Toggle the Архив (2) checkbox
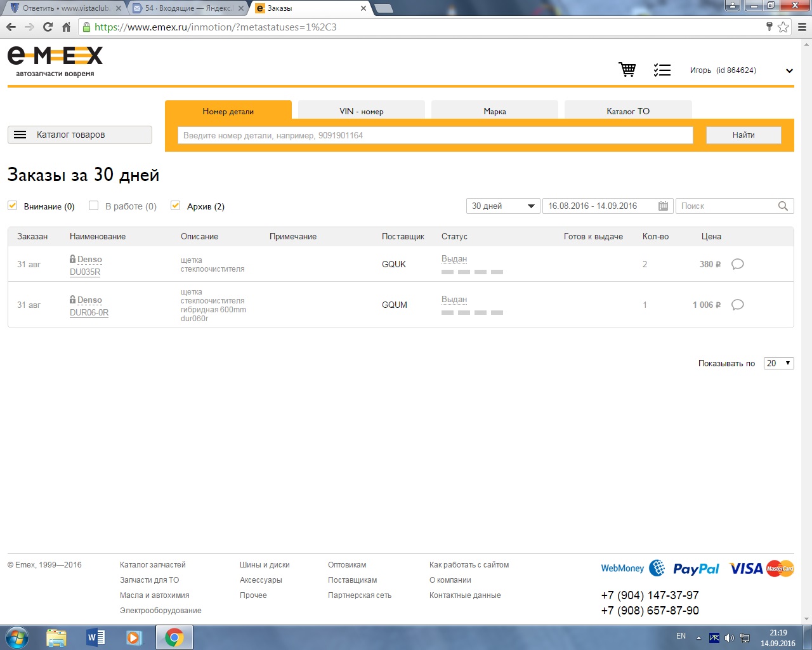 [176, 206]
